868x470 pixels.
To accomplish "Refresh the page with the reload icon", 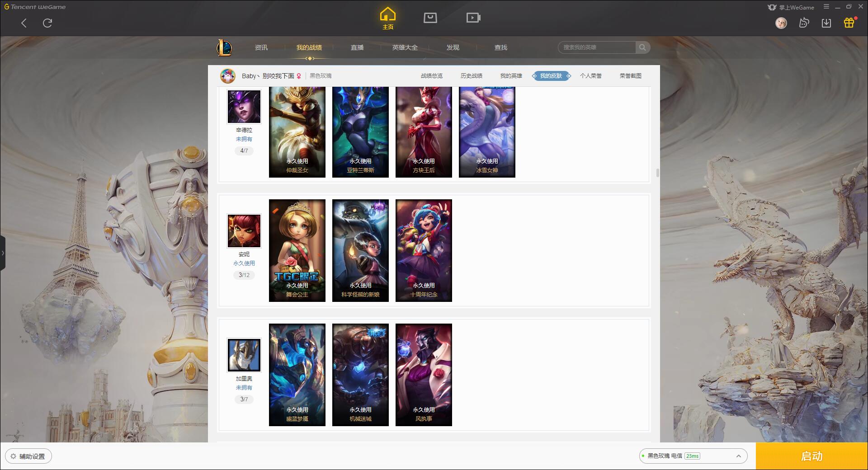I will coord(47,23).
